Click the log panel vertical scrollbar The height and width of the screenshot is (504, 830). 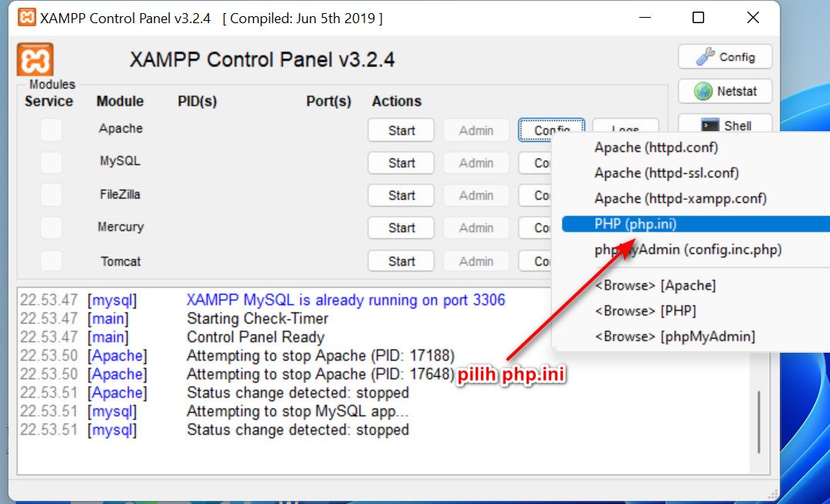(x=759, y=422)
